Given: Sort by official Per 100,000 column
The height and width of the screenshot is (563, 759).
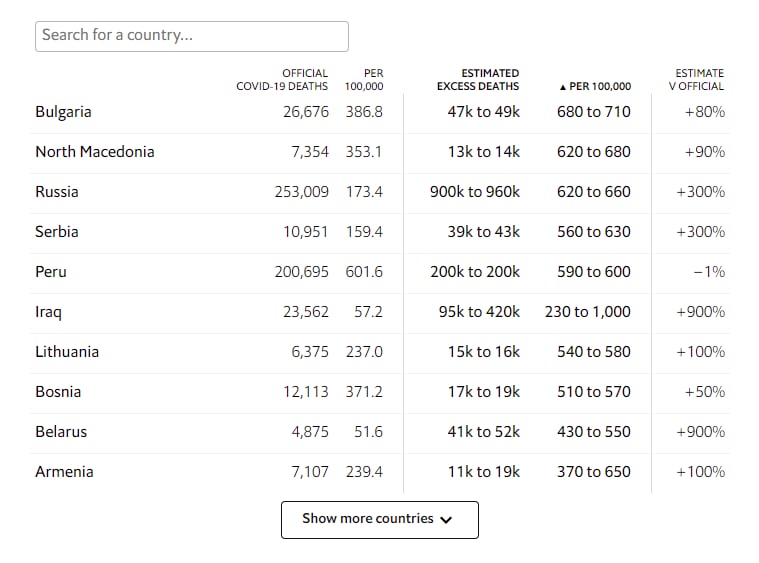Looking at the screenshot, I should pyautogui.click(x=364, y=80).
